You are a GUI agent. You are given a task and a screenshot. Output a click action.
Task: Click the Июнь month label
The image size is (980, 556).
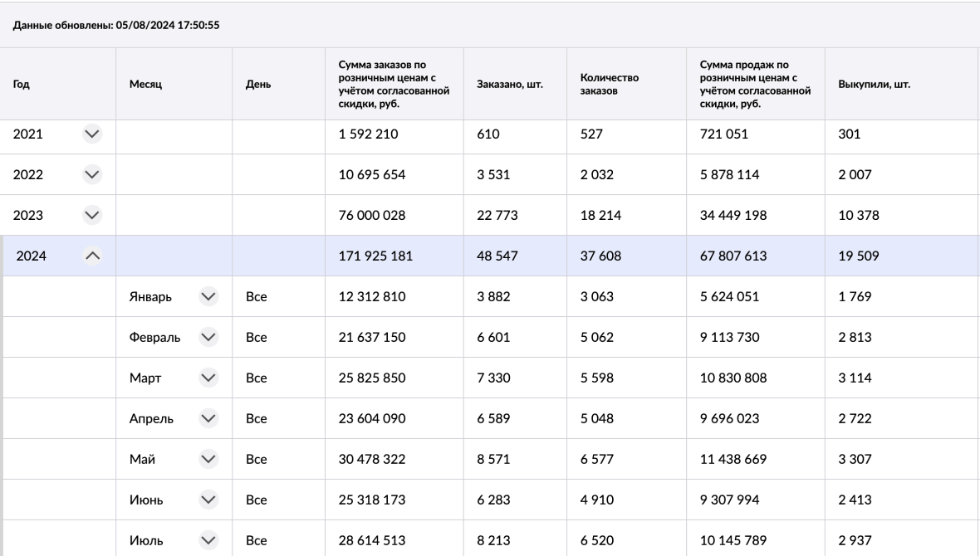tap(146, 499)
